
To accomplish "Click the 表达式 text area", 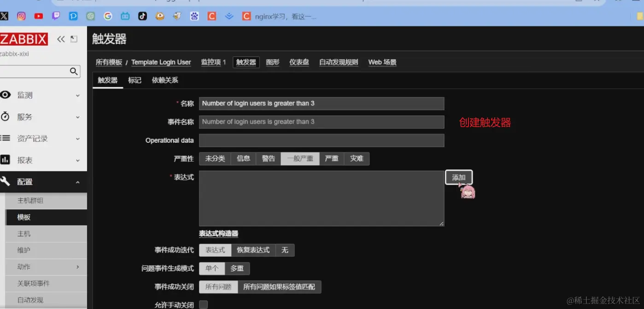I will tap(322, 198).
